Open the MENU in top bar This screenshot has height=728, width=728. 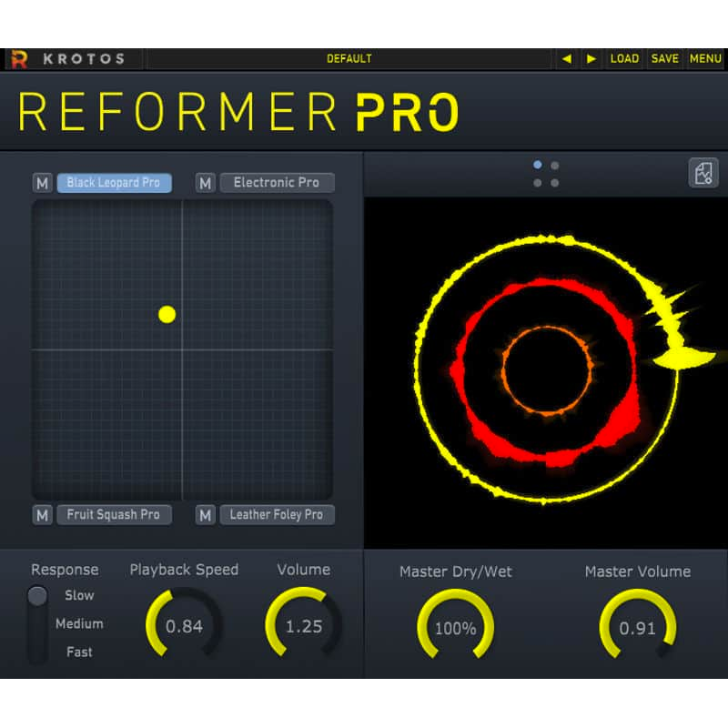click(x=705, y=59)
